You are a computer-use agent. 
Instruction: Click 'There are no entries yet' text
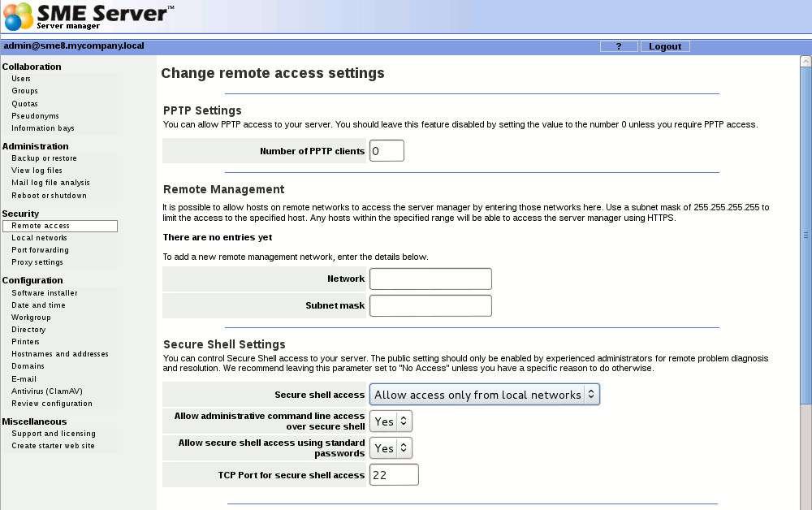(218, 238)
